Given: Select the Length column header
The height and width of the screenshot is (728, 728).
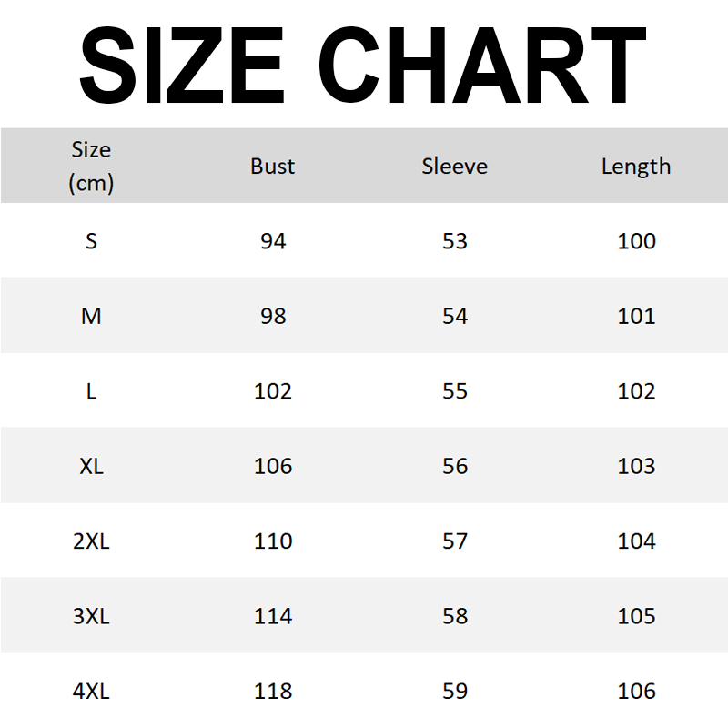Looking at the screenshot, I should (x=636, y=166).
